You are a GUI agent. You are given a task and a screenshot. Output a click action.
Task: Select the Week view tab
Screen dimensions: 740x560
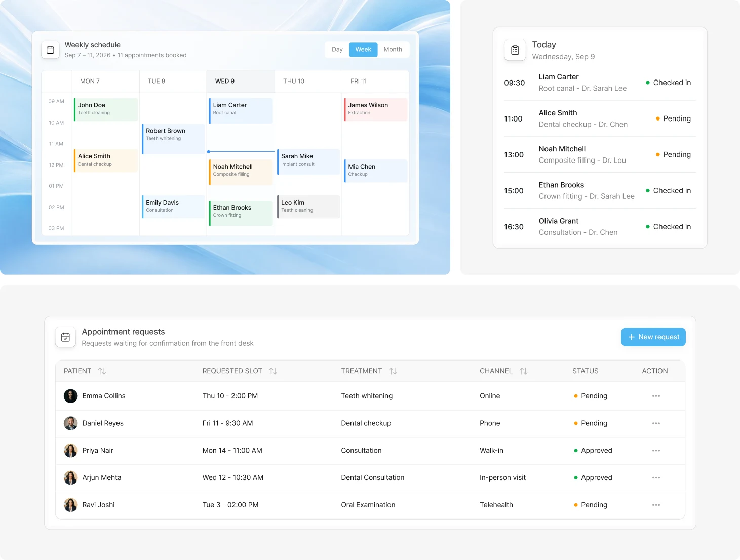[363, 49]
